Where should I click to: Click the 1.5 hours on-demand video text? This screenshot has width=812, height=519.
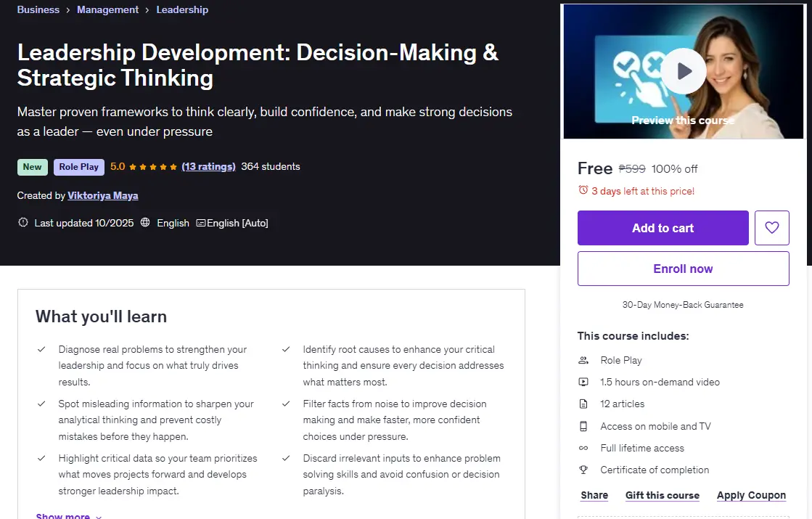[660, 382]
